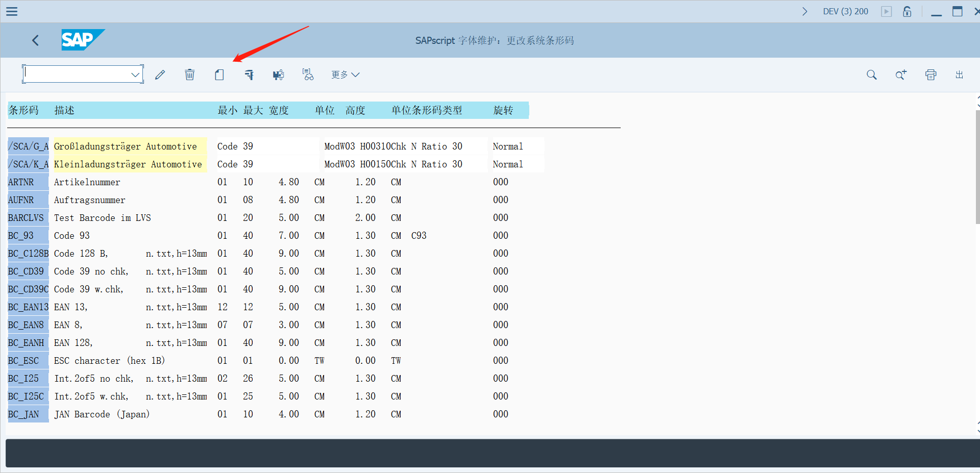The height and width of the screenshot is (473, 980).
Task: Click the caliper measurement toolbar icon
Action: (249, 74)
